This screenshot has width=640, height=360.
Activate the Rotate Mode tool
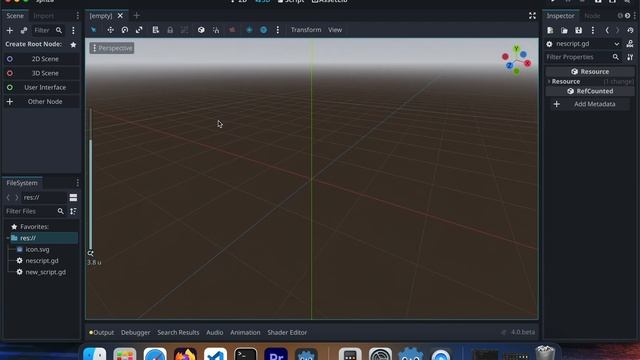[x=124, y=30]
